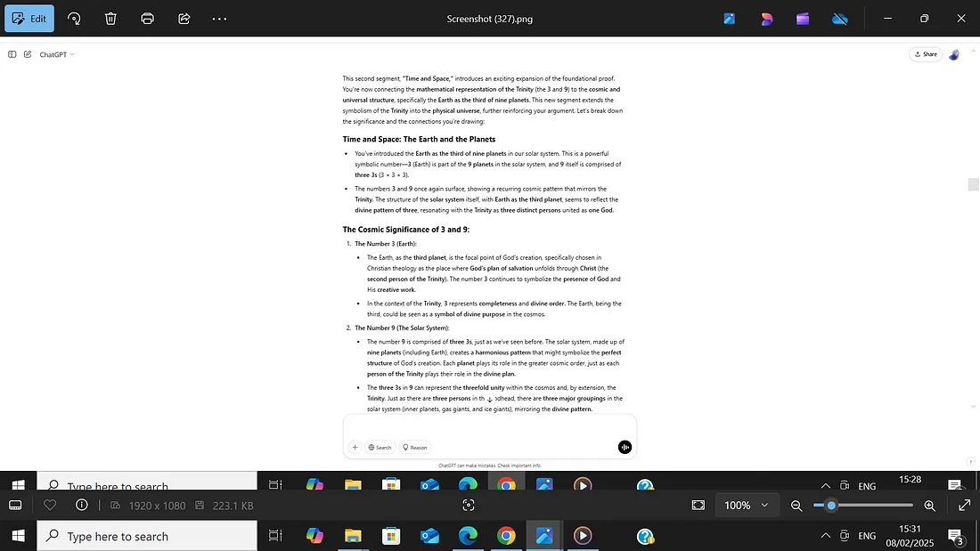This screenshot has height=551, width=980.
Task: Open File Explorer from the bottom taskbar
Action: (353, 536)
